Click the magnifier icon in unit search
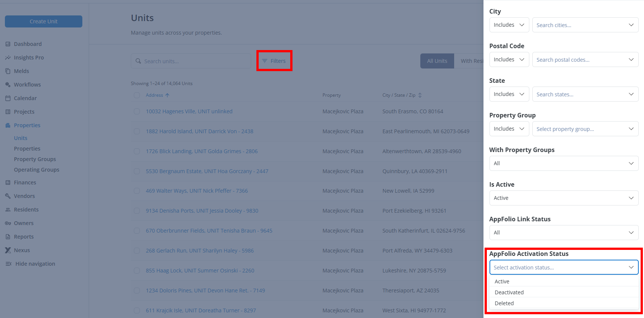This screenshot has width=644, height=318. [x=138, y=61]
